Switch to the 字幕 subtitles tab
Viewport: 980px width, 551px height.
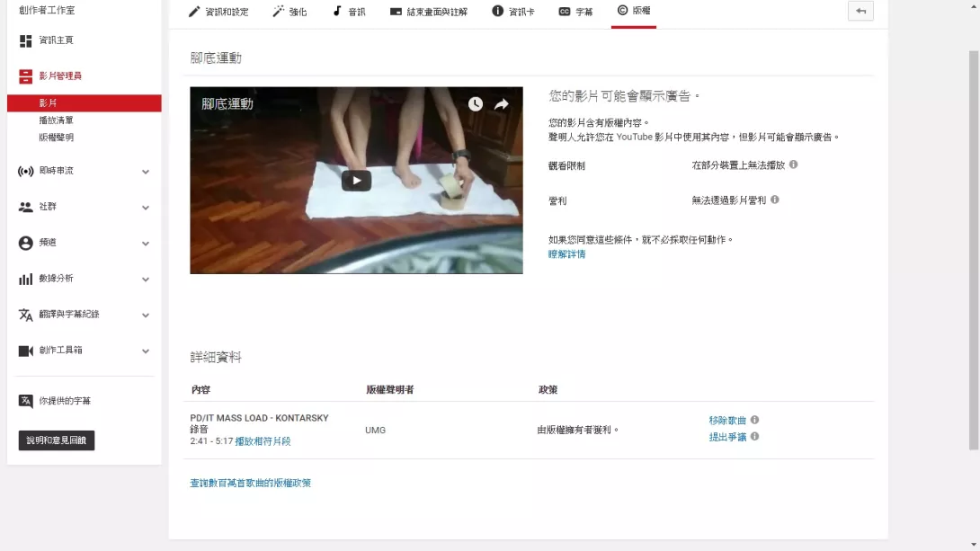(575, 12)
